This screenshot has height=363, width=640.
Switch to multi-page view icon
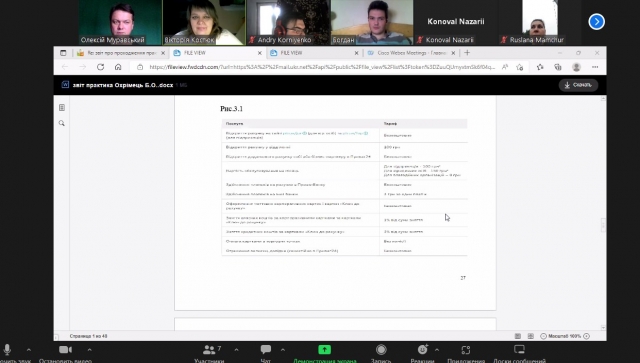pyautogui.click(x=531, y=336)
